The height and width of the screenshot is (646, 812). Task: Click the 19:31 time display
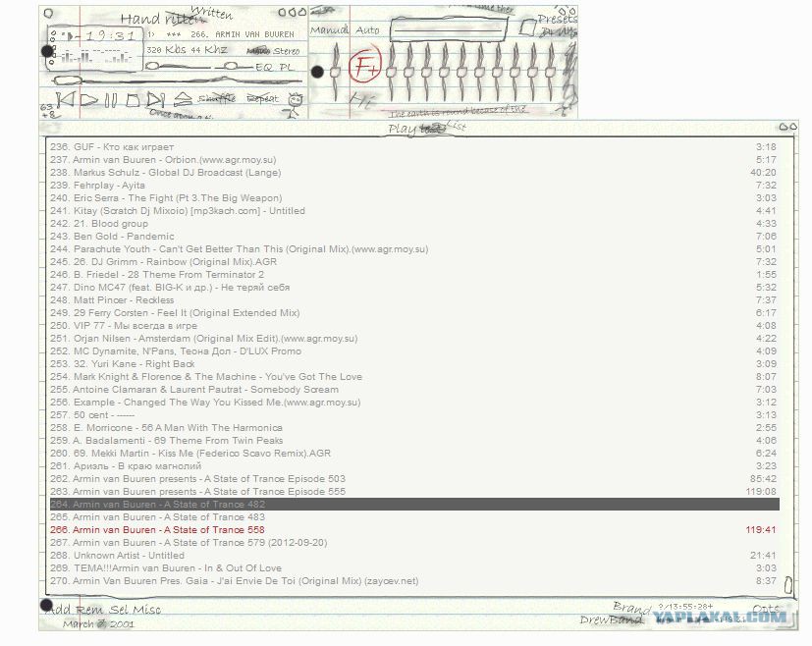click(110, 35)
